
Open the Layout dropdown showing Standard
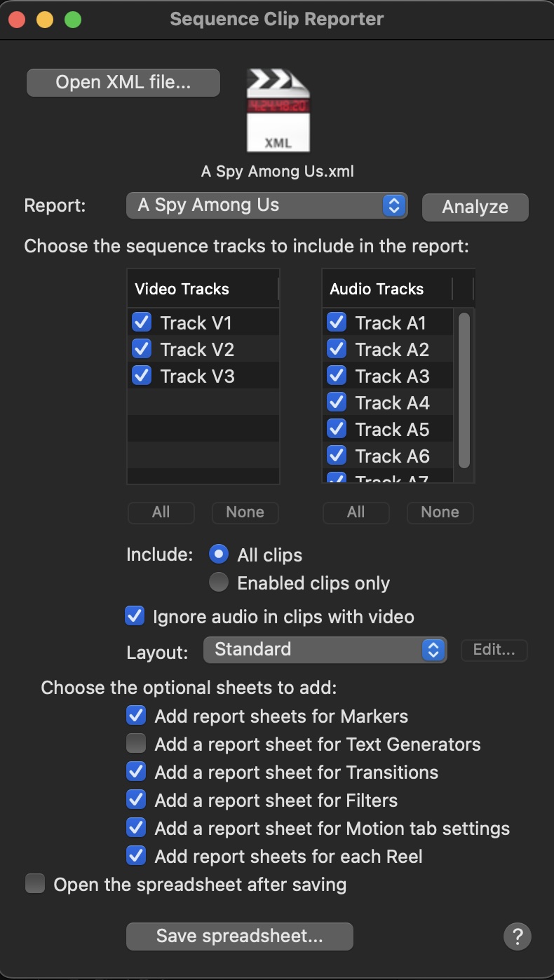tap(325, 649)
